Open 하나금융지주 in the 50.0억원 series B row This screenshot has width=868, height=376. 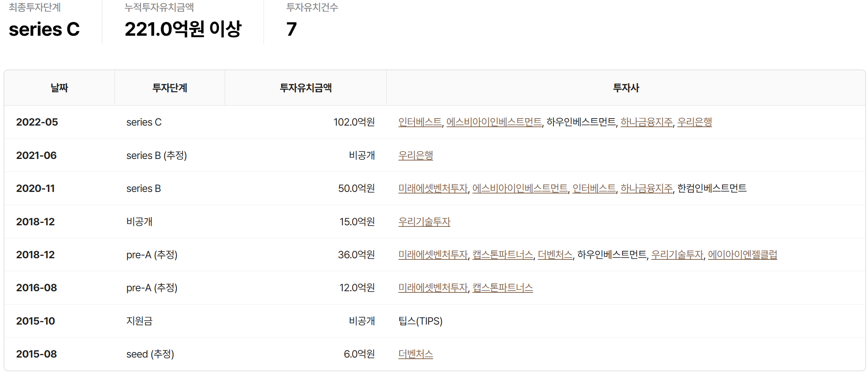pos(646,188)
